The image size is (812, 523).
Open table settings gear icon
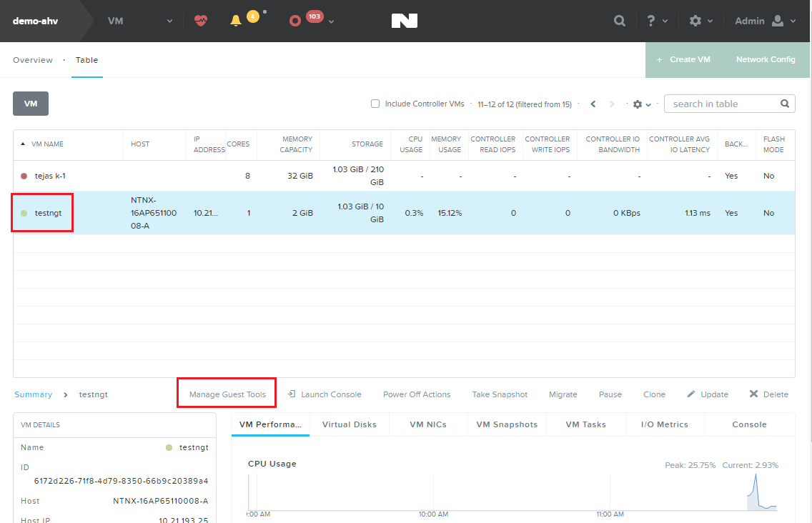638,104
